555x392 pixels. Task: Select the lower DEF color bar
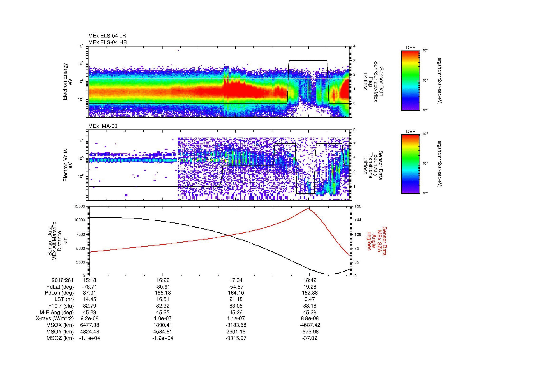point(410,164)
